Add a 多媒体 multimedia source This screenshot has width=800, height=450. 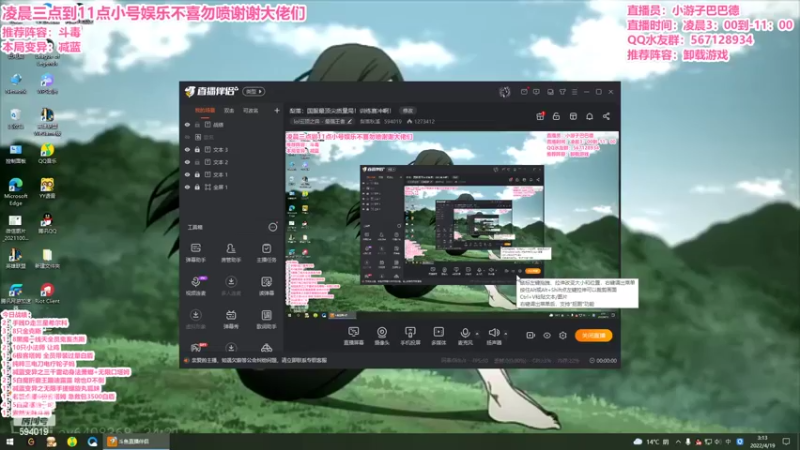point(438,336)
